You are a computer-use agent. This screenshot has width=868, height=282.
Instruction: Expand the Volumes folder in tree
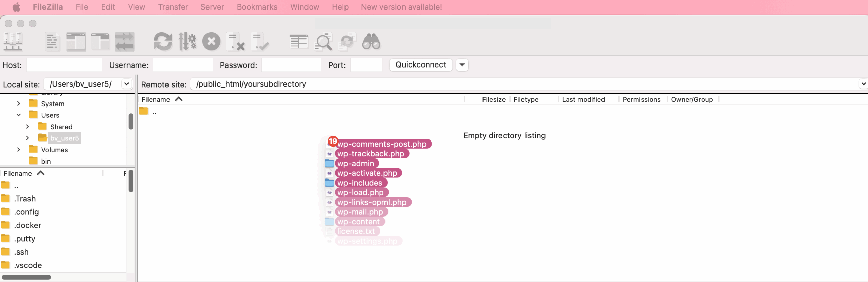point(19,150)
